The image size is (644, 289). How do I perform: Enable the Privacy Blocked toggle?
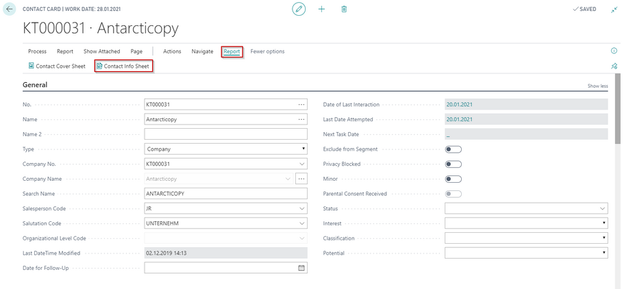[453, 164]
